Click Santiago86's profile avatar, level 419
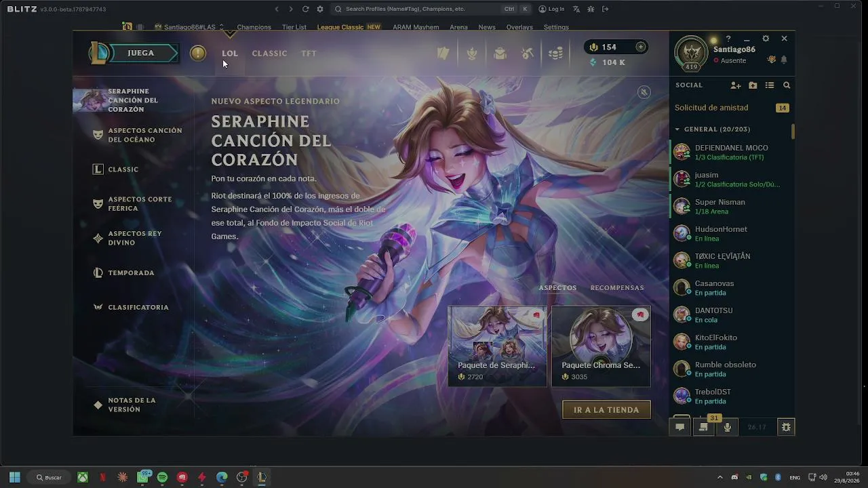 click(x=691, y=53)
